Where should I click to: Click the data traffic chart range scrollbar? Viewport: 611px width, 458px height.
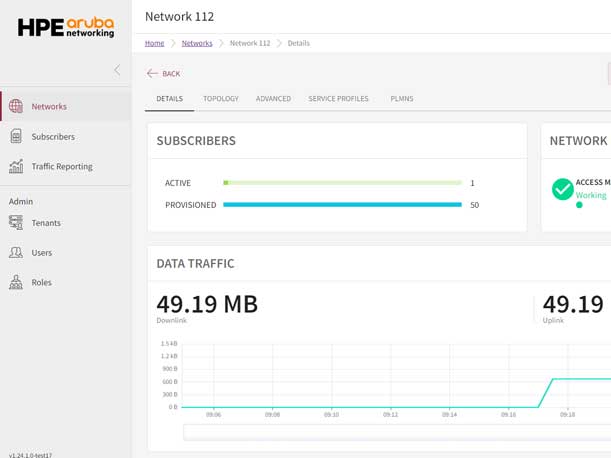pos(396,432)
